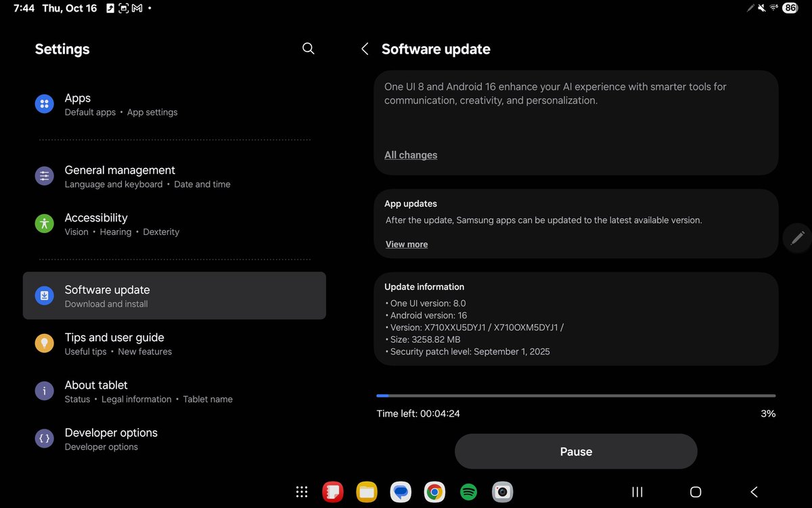The image size is (812, 508).
Task: Tap the One UI version: 8.0 line
Action: pos(426,303)
